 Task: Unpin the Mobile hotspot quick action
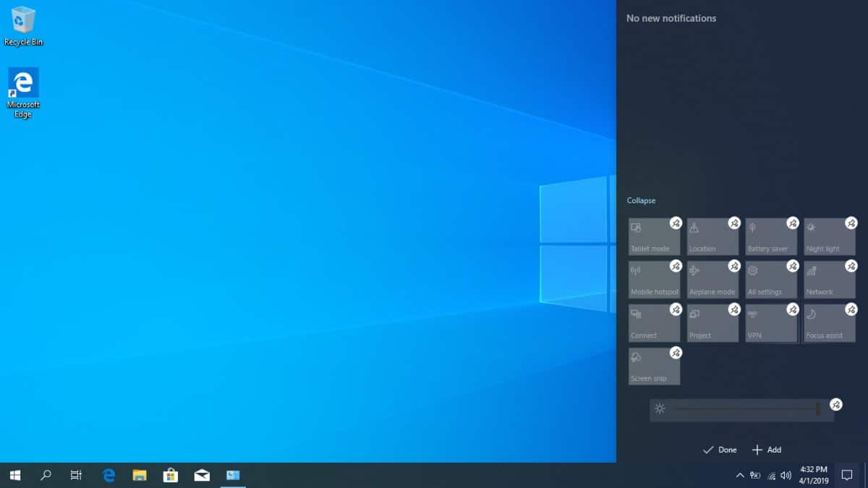(676, 266)
